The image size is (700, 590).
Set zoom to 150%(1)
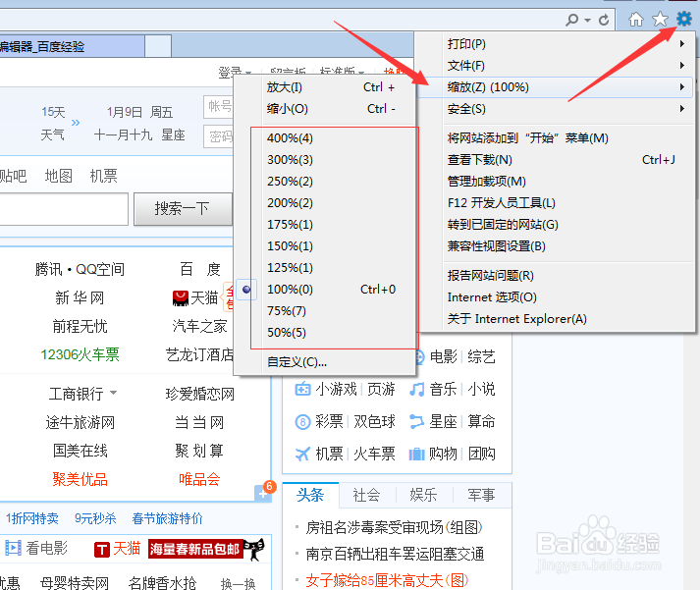pyautogui.click(x=325, y=245)
